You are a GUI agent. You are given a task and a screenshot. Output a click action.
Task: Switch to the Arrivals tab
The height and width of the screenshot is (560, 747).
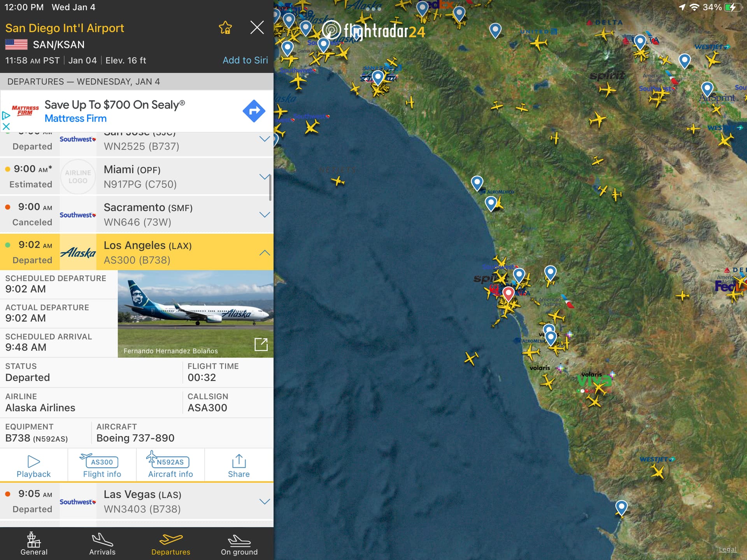[x=102, y=544]
